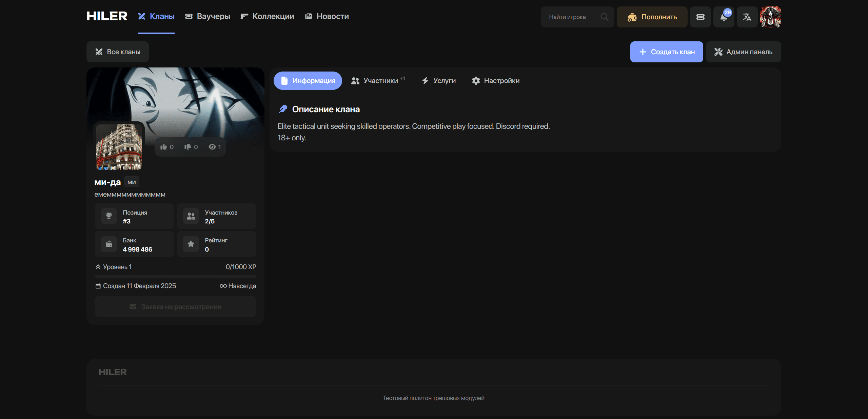This screenshot has height=419, width=868.
Task: Open the Услуги tab
Action: click(x=439, y=81)
